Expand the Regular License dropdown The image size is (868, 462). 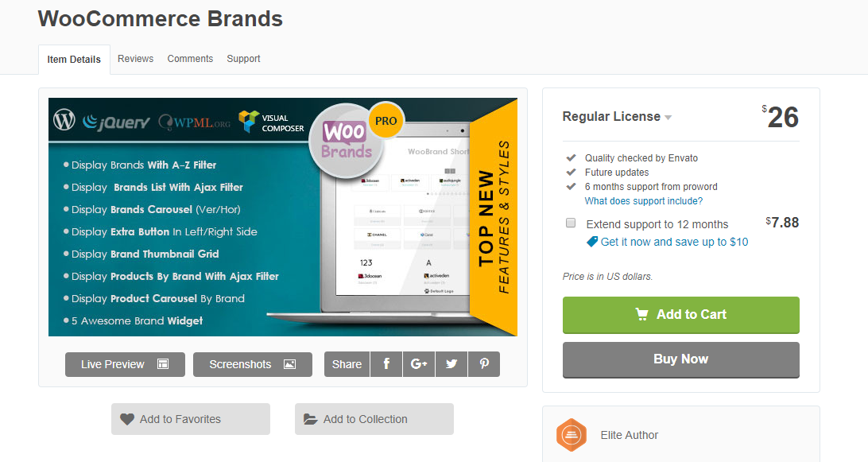[618, 117]
